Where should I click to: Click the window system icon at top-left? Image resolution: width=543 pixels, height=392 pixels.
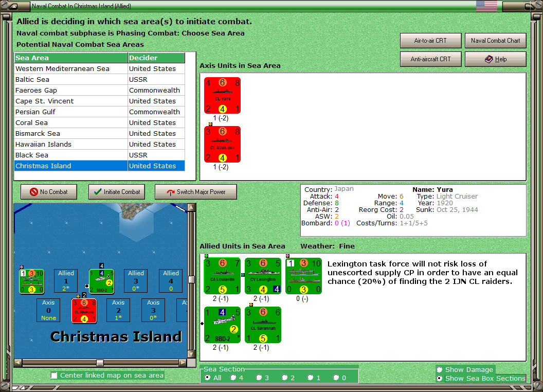point(14,6)
